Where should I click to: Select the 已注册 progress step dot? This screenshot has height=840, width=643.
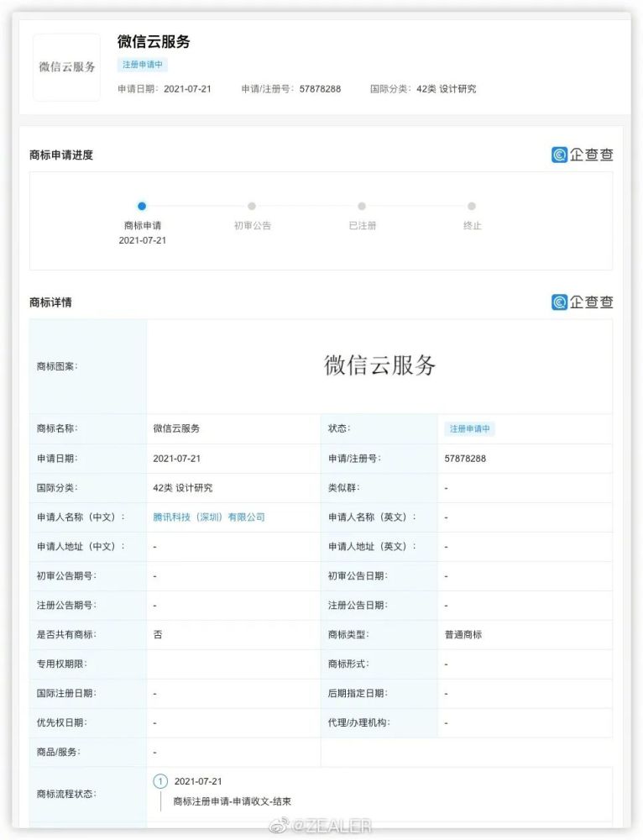[362, 206]
